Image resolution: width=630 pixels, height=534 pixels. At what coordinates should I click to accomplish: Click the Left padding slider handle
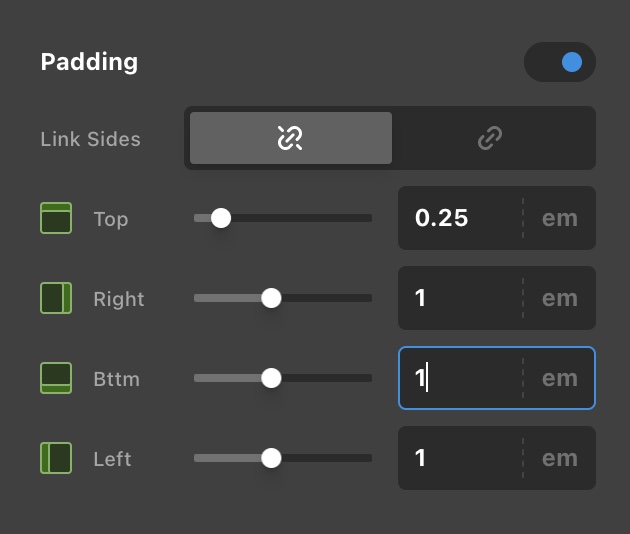[x=271, y=458]
